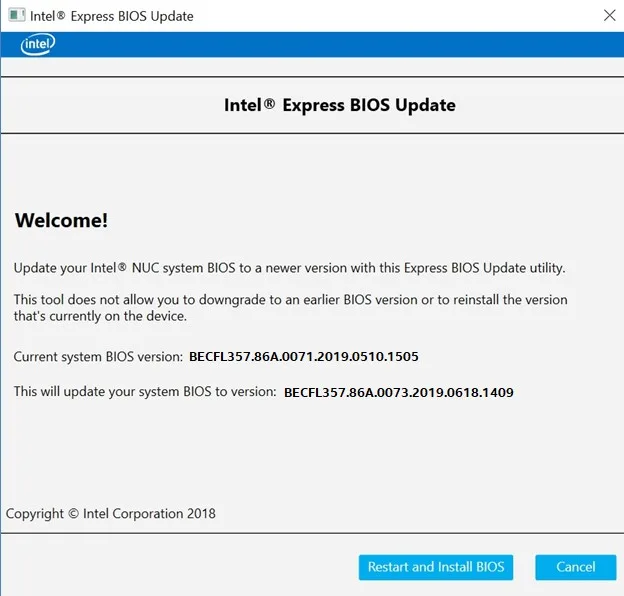
Task: Click 'This will update your system BIOS' label
Action: 144,392
